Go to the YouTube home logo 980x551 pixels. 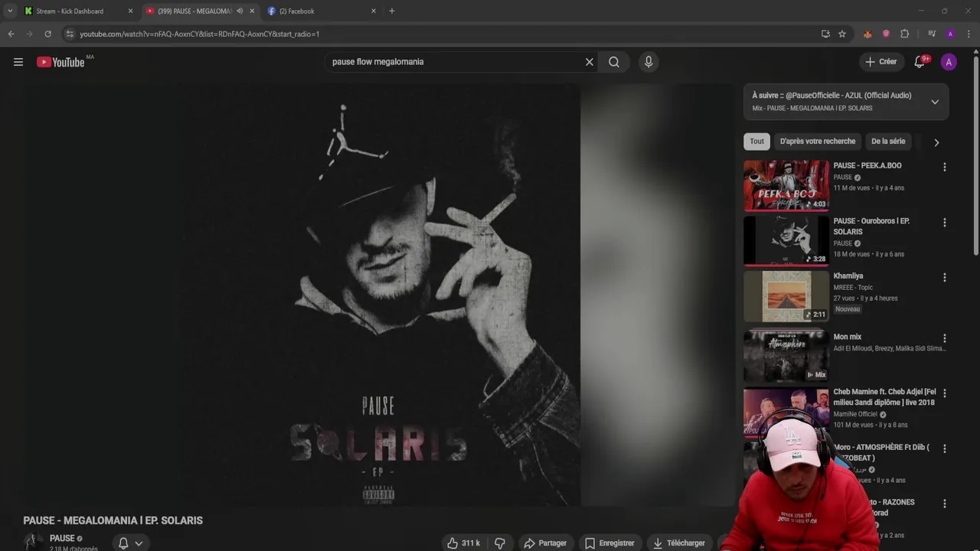pyautogui.click(x=60, y=62)
